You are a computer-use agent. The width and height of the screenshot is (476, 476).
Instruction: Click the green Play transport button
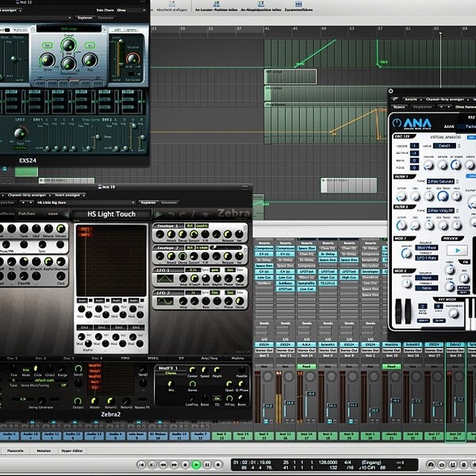point(196,464)
